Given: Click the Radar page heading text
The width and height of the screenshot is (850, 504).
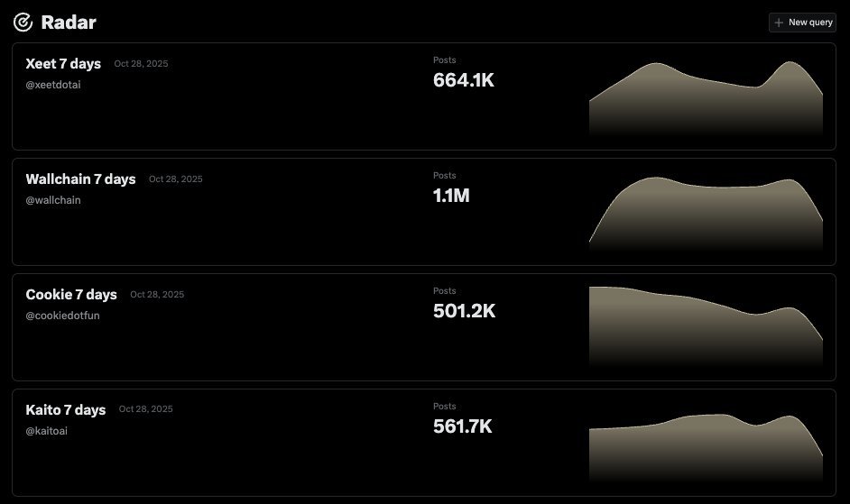Looking at the screenshot, I should (69, 23).
